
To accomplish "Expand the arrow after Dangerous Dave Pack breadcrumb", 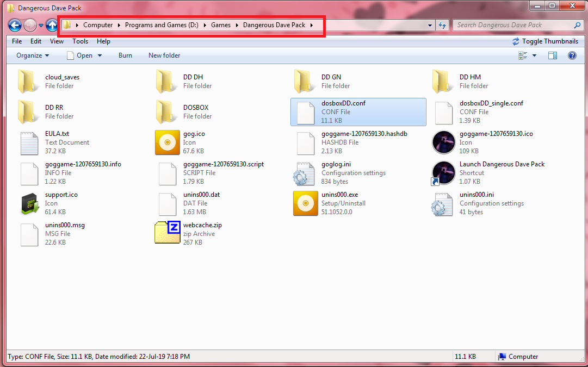I will [312, 25].
